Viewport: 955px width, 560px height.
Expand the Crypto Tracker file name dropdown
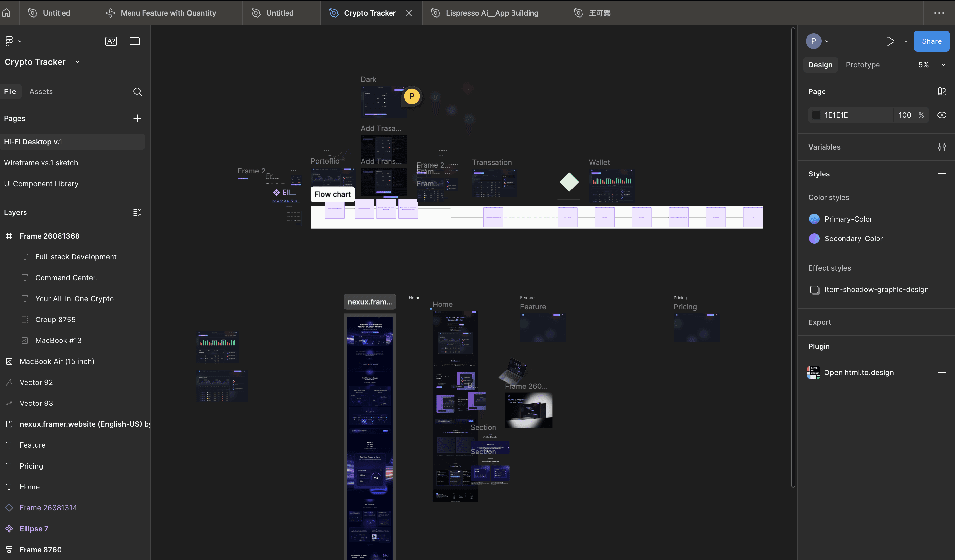[x=77, y=62]
